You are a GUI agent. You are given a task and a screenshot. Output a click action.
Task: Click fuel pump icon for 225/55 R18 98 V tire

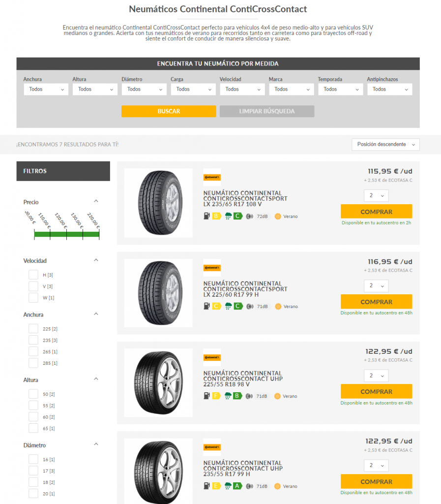[x=206, y=396]
